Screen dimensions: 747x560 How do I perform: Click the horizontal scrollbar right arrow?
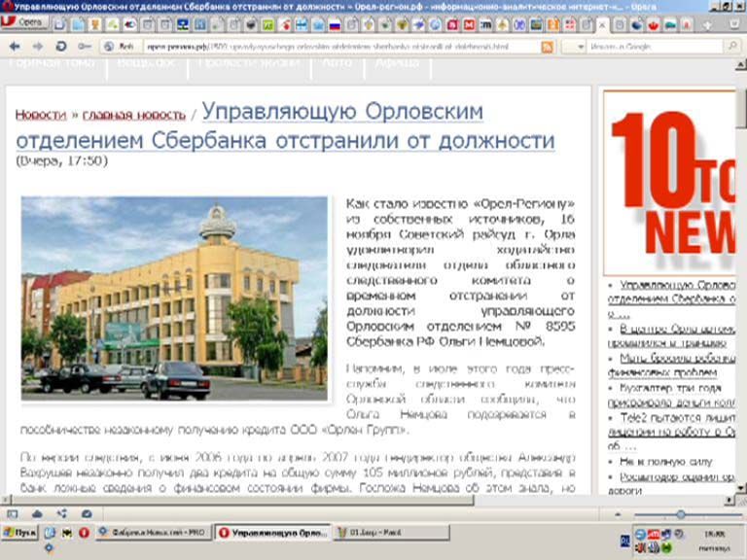click(729, 500)
